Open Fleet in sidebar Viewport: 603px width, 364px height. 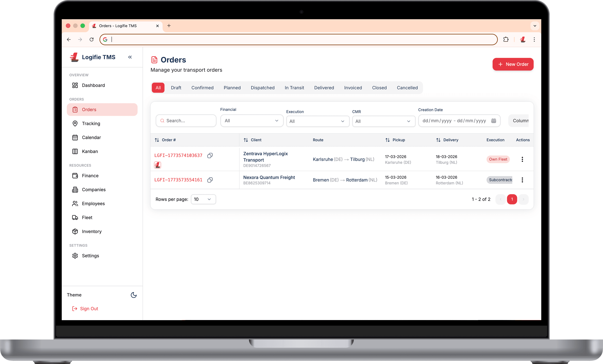[102, 217]
